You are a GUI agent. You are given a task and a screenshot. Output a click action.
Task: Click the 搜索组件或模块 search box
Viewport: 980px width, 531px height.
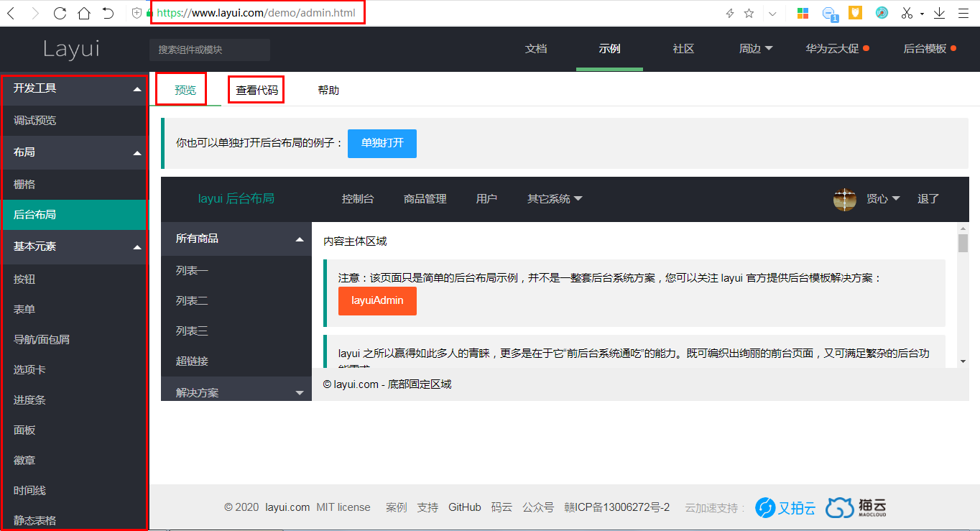pyautogui.click(x=210, y=50)
